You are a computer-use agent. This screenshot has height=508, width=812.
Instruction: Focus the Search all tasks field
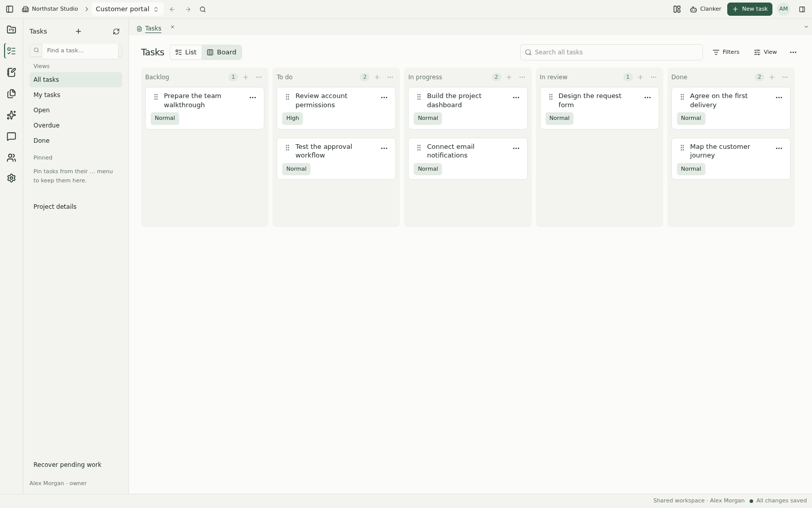[611, 52]
